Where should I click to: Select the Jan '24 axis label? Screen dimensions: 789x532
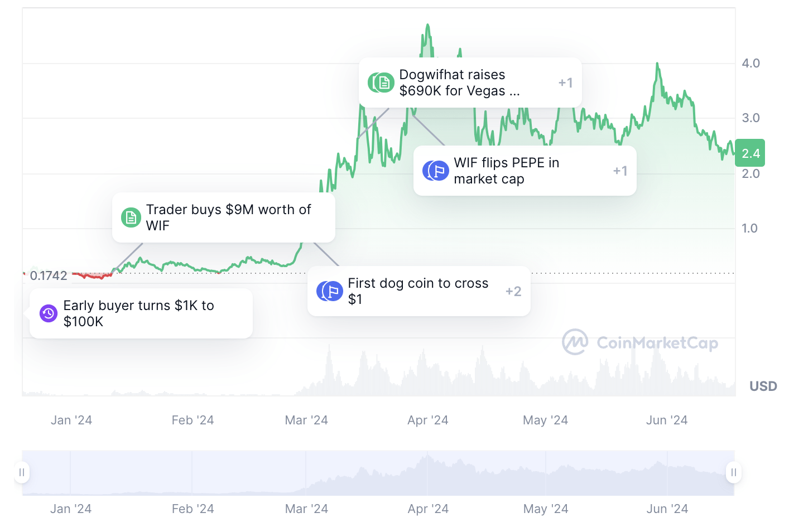point(71,419)
